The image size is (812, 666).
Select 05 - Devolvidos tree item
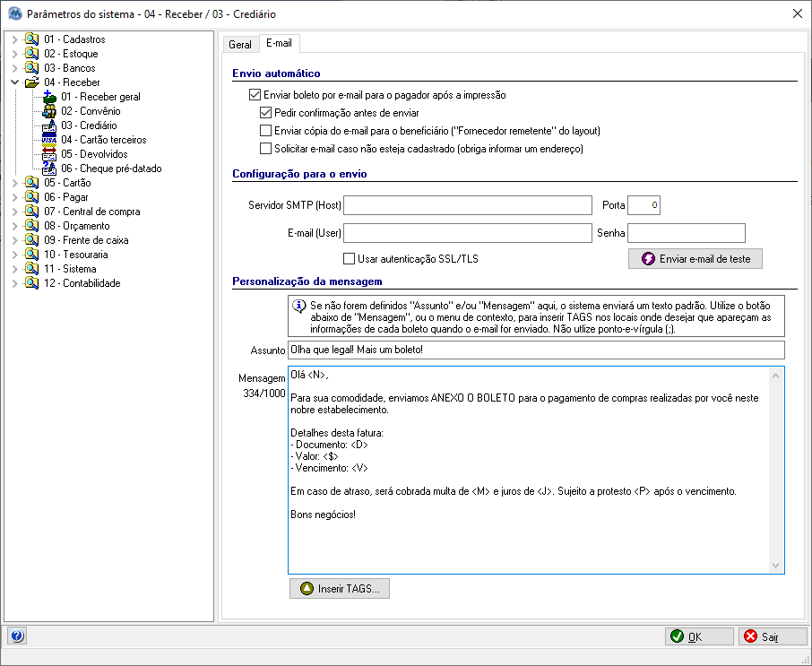tap(94, 154)
